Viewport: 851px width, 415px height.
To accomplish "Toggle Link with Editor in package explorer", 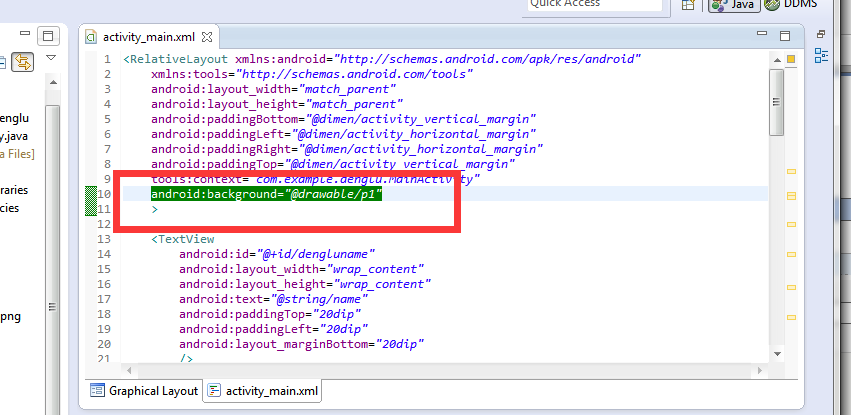I will 22,62.
